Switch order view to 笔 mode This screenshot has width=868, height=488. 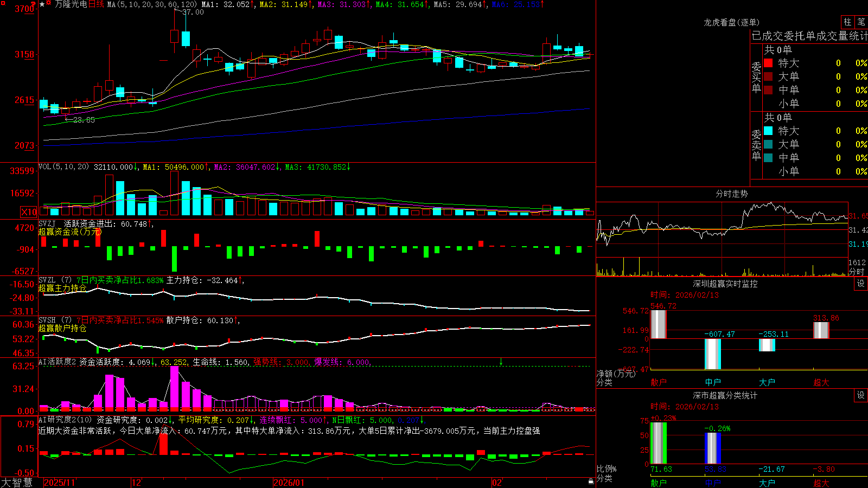tap(861, 22)
